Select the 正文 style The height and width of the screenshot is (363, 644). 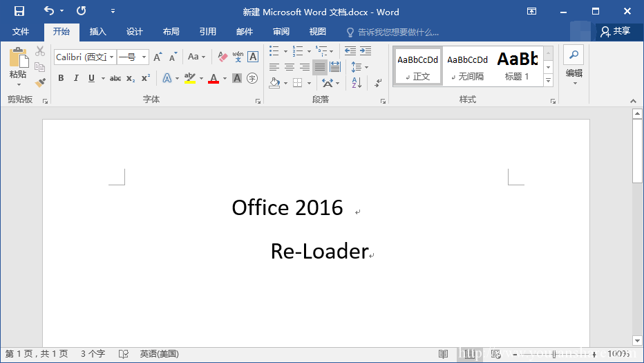pos(417,66)
